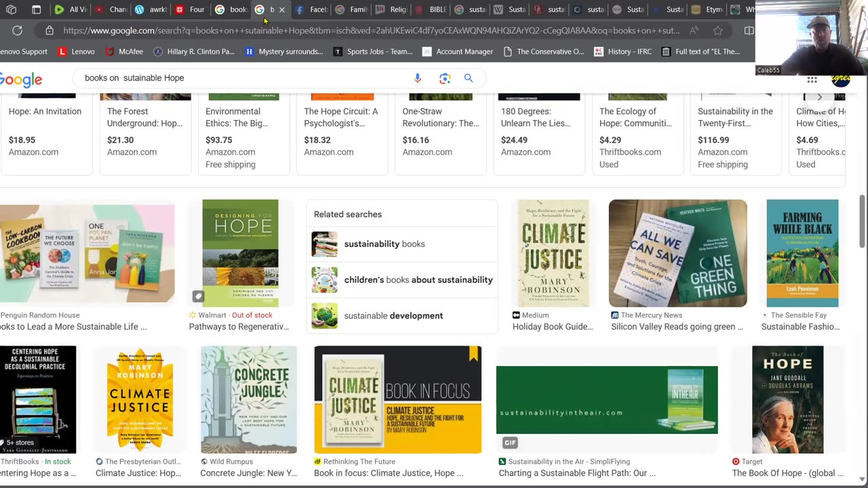The height and width of the screenshot is (488, 868).
Task: Switch to the "Famil" tab
Action: pyautogui.click(x=350, y=9)
